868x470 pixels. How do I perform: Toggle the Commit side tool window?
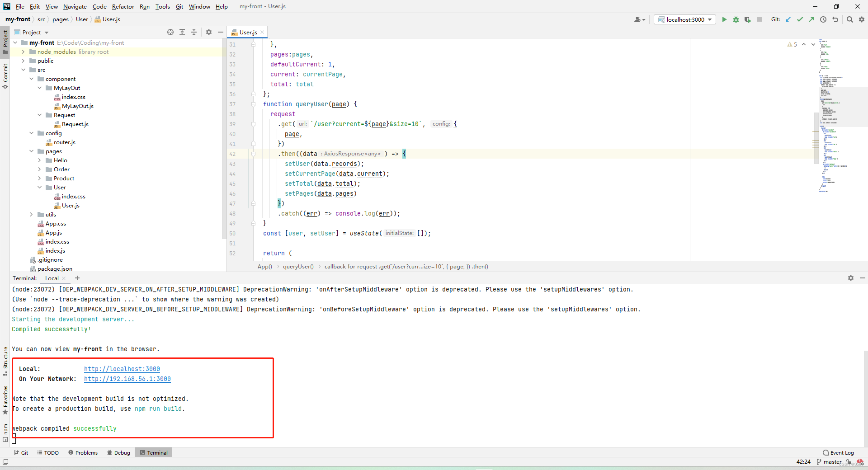point(5,76)
